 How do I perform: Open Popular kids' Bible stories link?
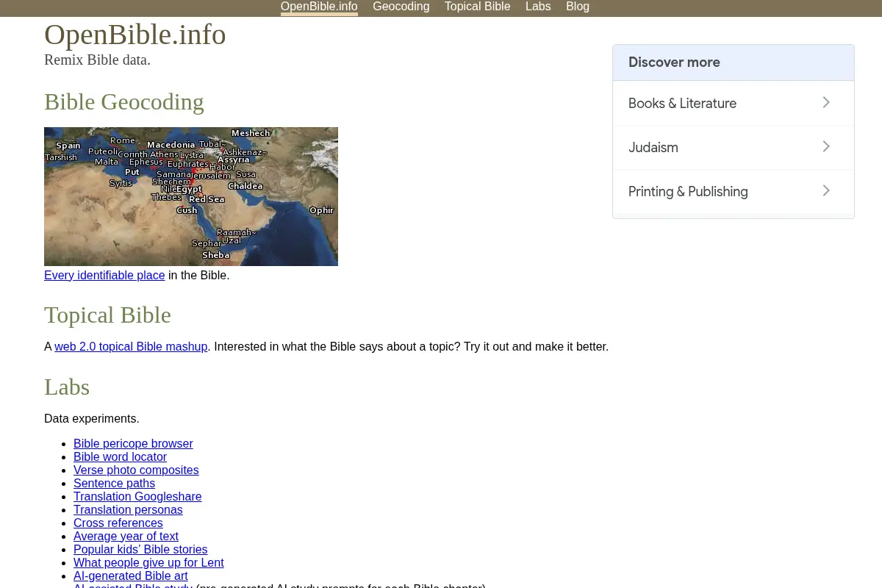140,549
